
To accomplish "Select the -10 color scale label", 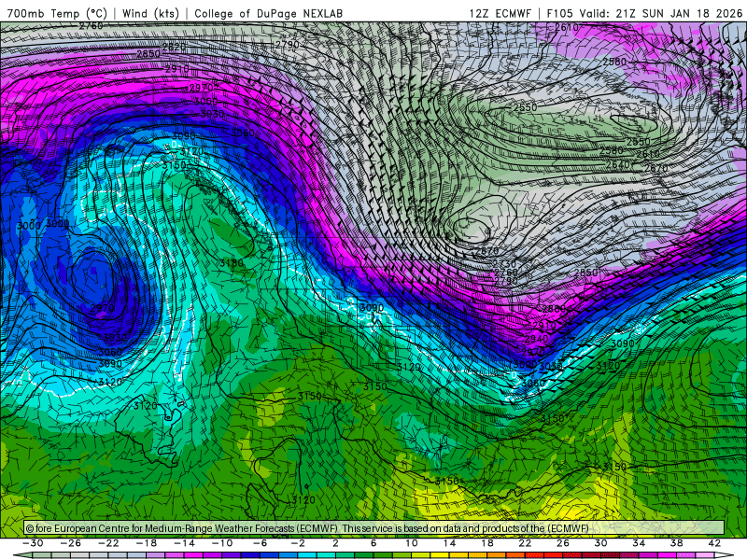I will tap(222, 543).
